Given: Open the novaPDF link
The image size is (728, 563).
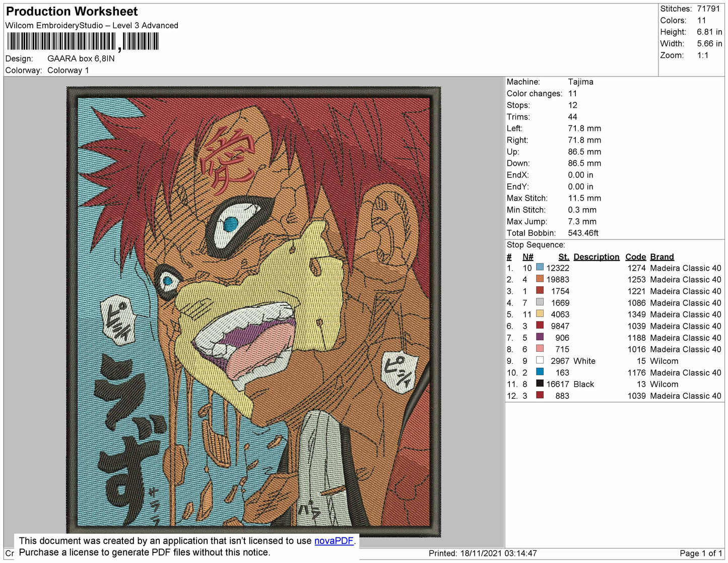Looking at the screenshot, I should (x=334, y=541).
